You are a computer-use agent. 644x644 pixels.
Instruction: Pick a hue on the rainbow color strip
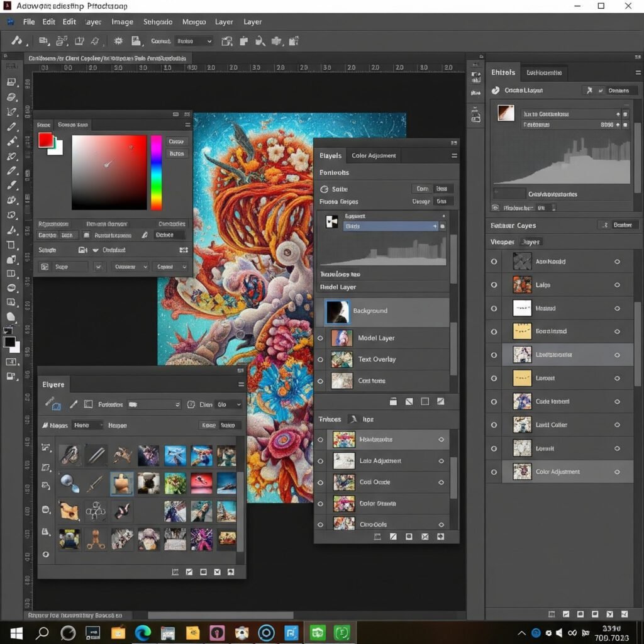(156, 173)
